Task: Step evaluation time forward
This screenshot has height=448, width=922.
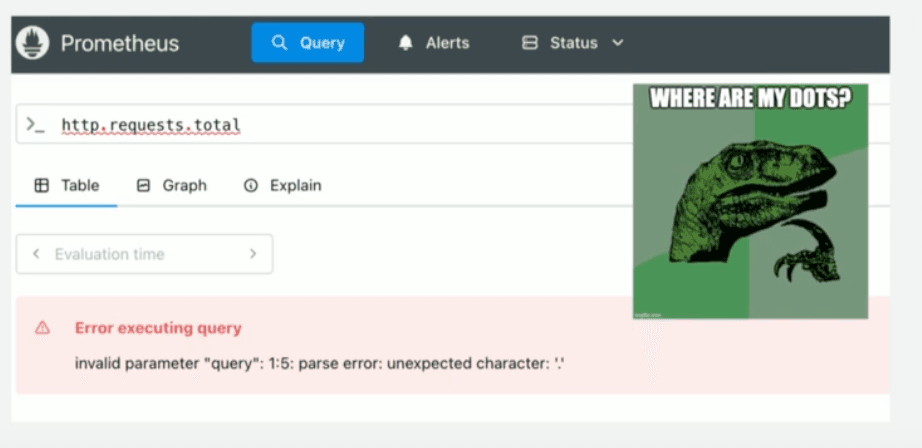Action: coord(253,254)
